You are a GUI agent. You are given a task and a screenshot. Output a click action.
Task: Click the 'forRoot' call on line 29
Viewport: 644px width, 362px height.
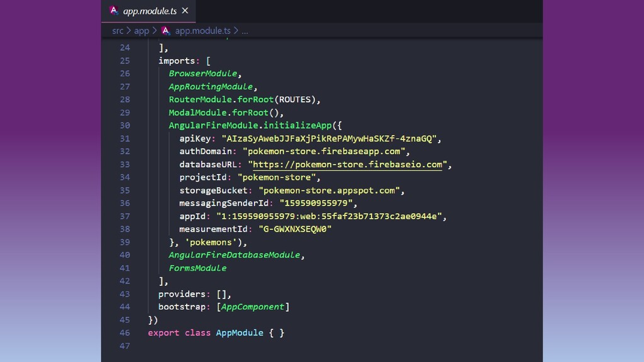pyautogui.click(x=250, y=112)
